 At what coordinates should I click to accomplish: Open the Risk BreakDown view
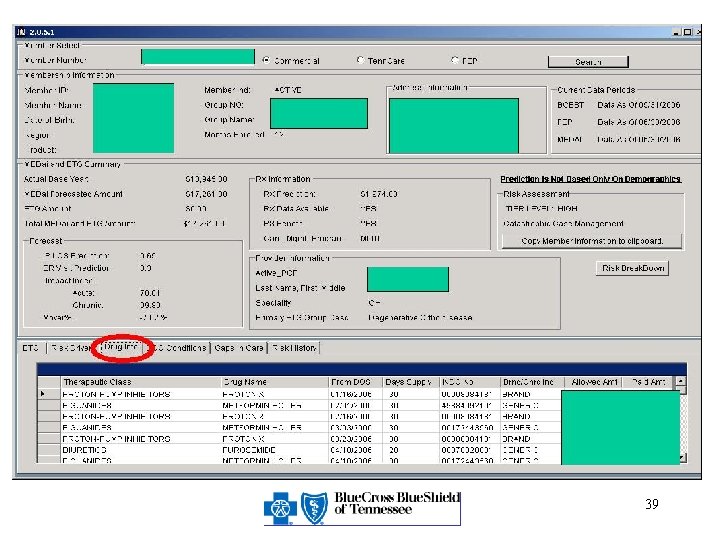point(632,268)
